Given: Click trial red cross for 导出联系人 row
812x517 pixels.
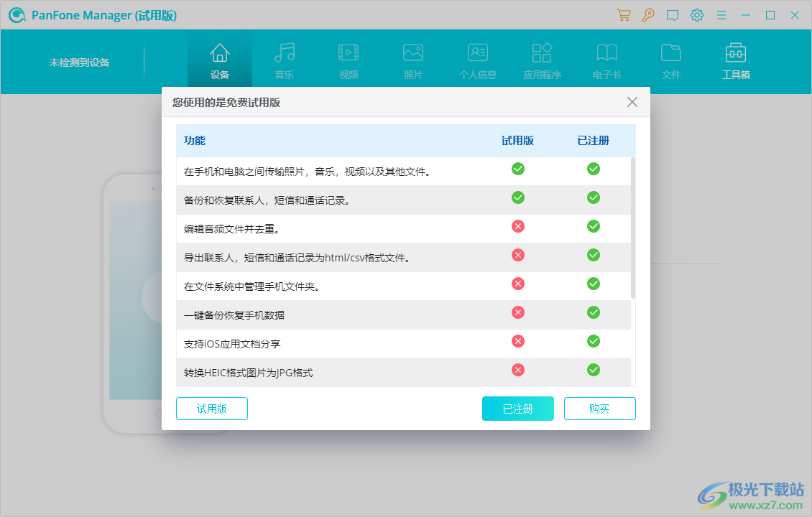Looking at the screenshot, I should click(518, 255).
